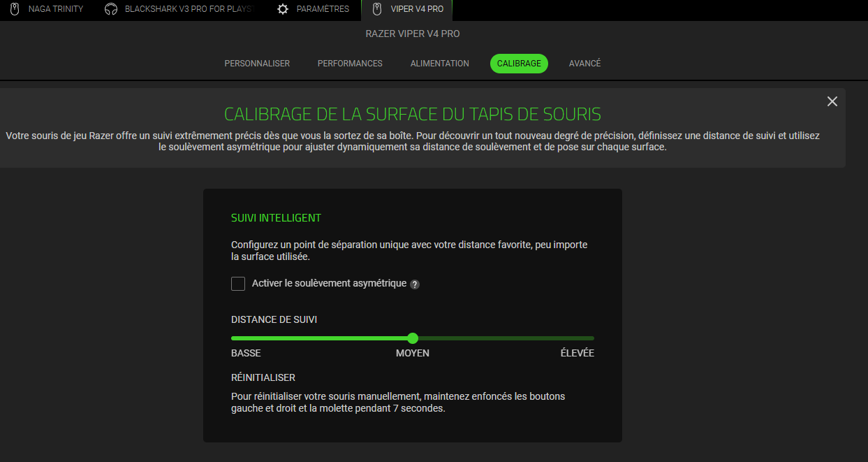Image resolution: width=868 pixels, height=462 pixels.
Task: Open the Alimentation section
Action: (x=440, y=64)
